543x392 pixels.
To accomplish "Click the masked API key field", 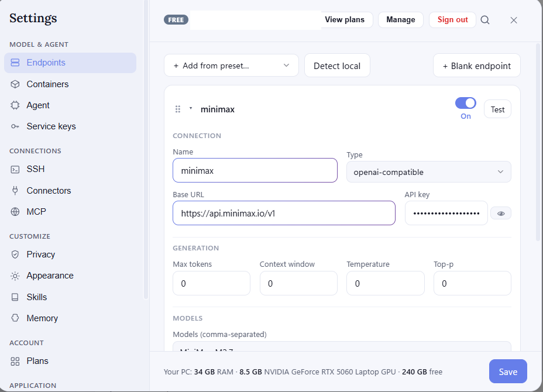I will (446, 213).
